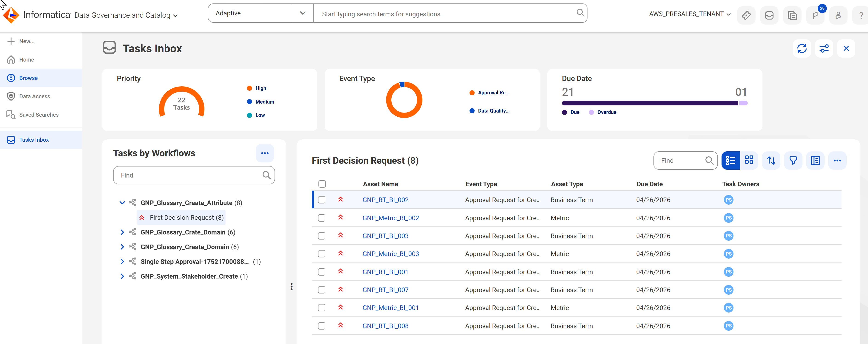Click magnifier in Tasks by Workflows Find
Viewport: 868px width, 344px height.
(266, 175)
